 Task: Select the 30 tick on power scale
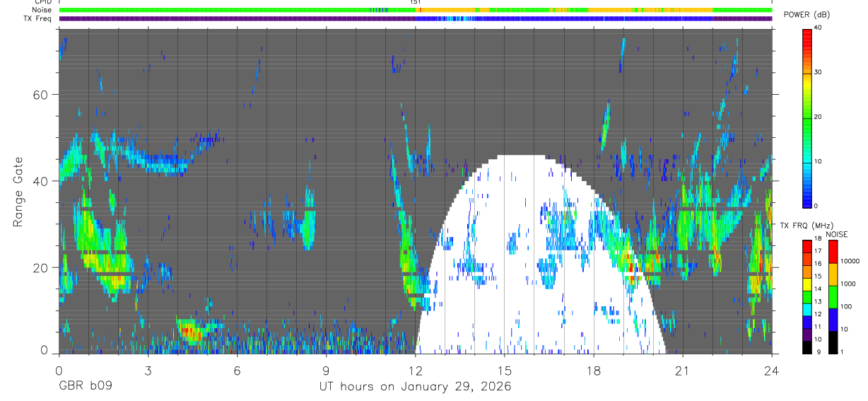click(x=818, y=72)
